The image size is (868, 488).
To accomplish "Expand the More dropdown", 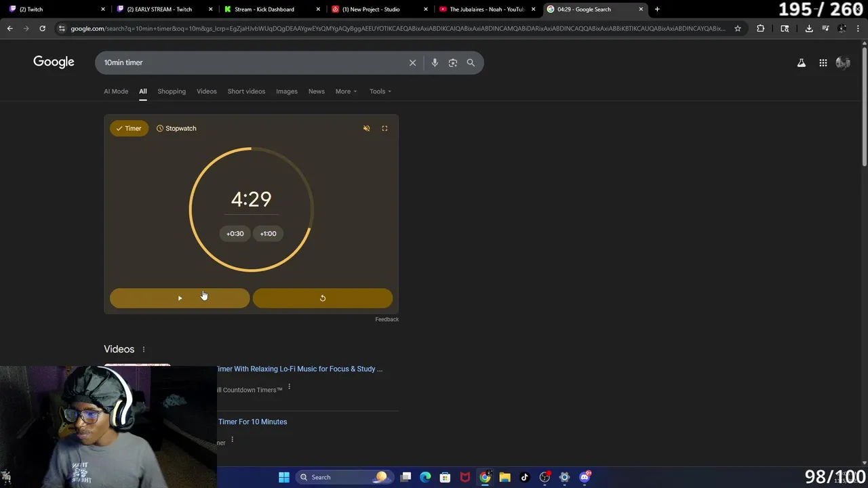I will [346, 91].
